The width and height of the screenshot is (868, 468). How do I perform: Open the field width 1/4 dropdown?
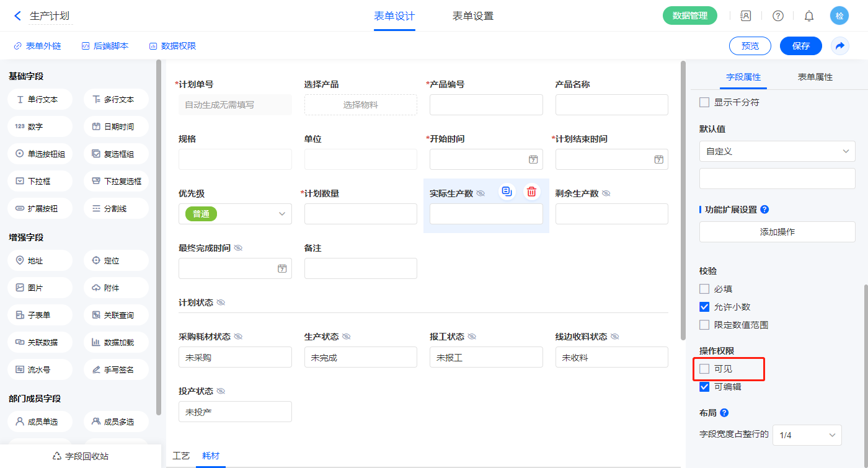tap(807, 435)
